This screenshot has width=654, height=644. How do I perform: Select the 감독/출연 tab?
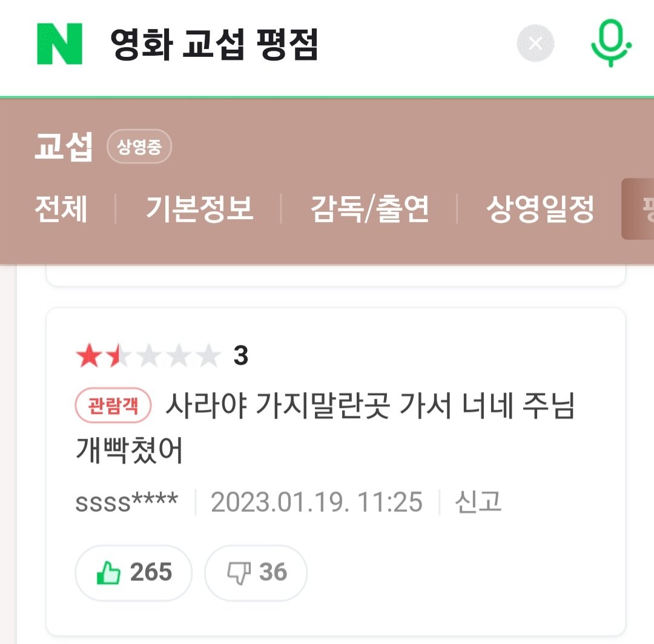pos(370,209)
